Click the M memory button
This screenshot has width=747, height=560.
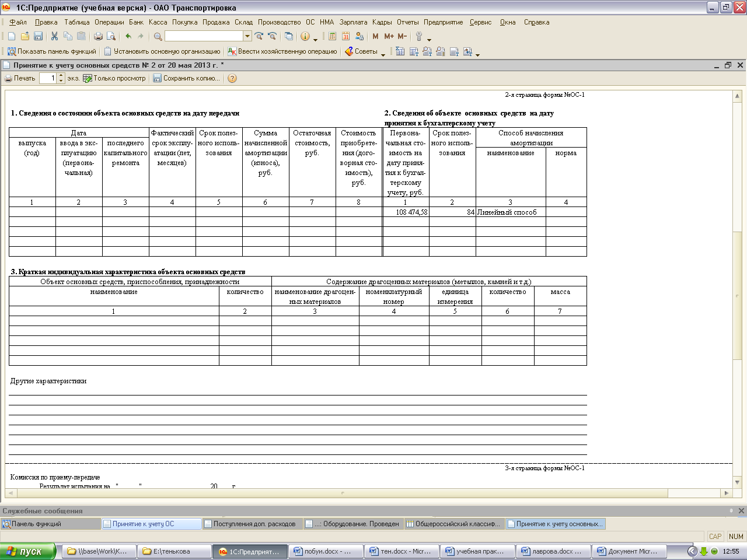(x=375, y=36)
